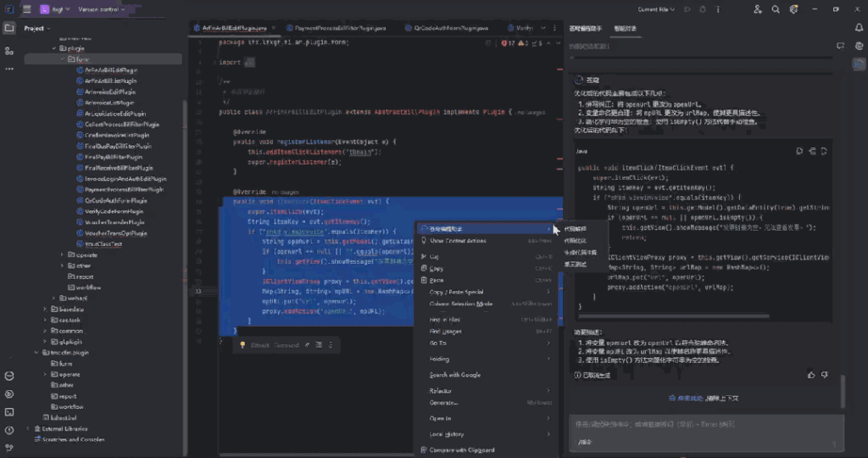The image size is (868, 458).
Task: Click thumbs up on the AI response
Action: point(812,374)
